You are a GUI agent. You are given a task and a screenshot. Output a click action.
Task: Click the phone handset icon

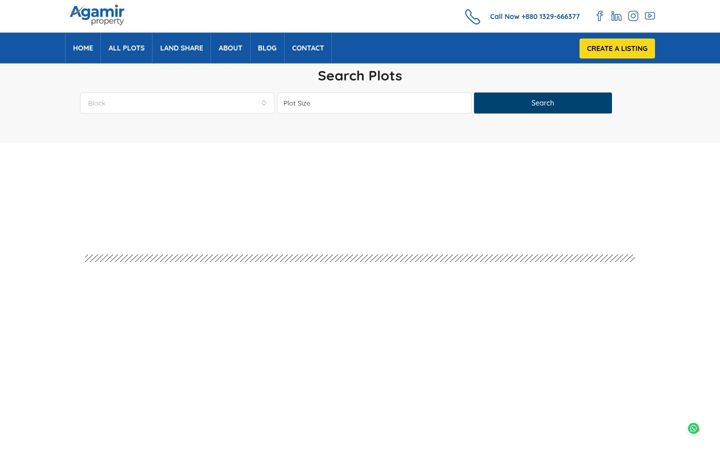pos(472,17)
